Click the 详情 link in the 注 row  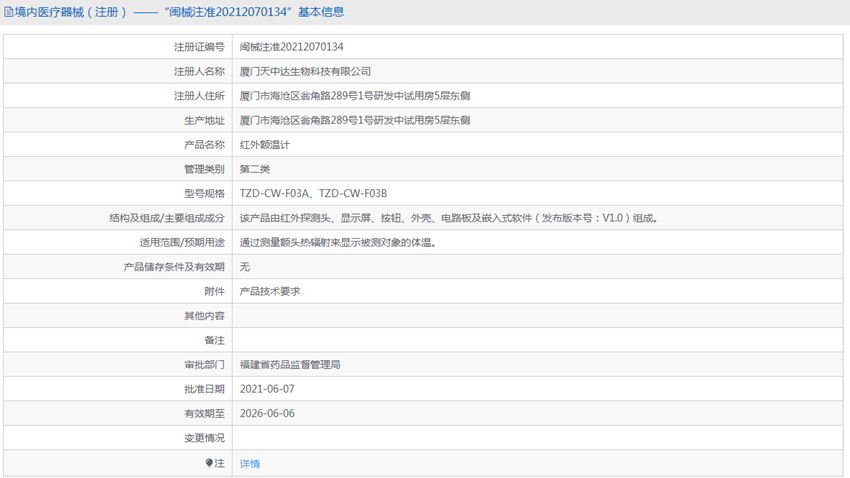pyautogui.click(x=250, y=463)
